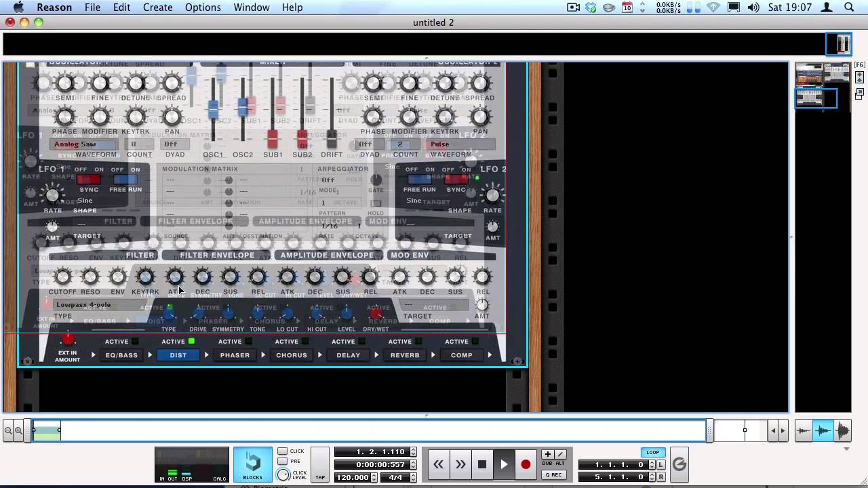Click the volume icon in menu bar
The width and height of the screenshot is (868, 488).
[x=753, y=7]
